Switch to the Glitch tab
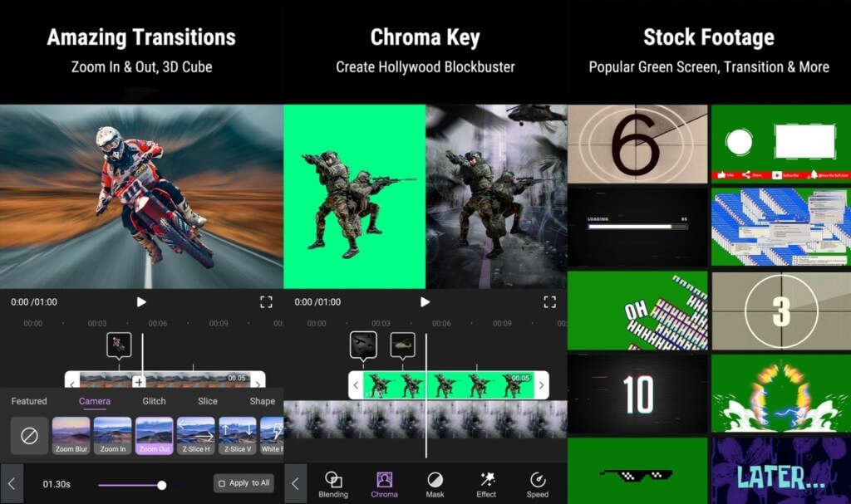 (153, 401)
